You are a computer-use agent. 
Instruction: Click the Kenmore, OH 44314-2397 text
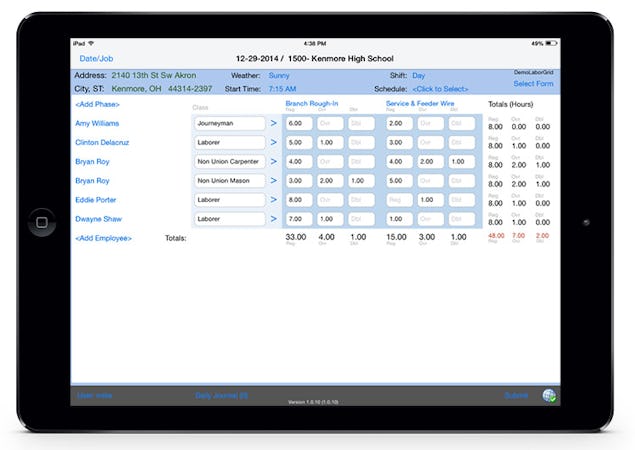(162, 89)
